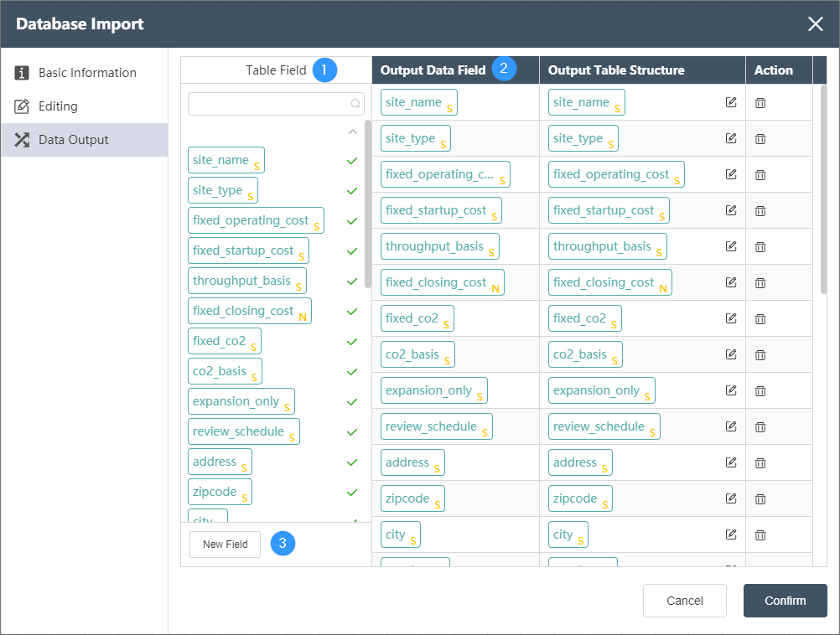Edit the throughput_basis output field
The image size is (840, 635).
[x=731, y=246]
